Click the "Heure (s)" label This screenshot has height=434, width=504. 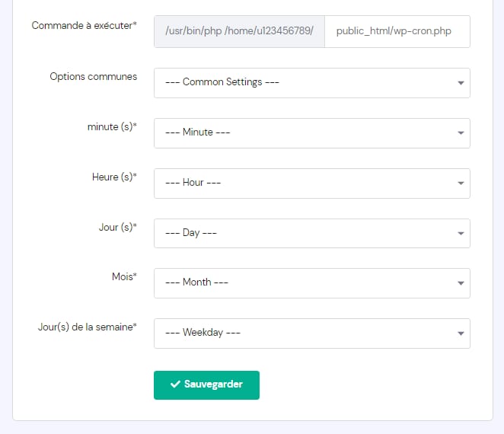pyautogui.click(x=114, y=177)
